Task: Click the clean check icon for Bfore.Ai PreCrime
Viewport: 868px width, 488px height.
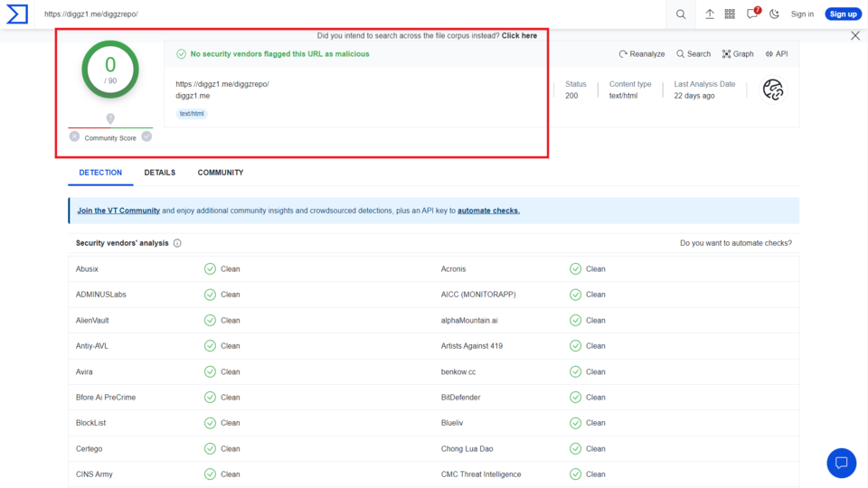Action: pos(210,398)
